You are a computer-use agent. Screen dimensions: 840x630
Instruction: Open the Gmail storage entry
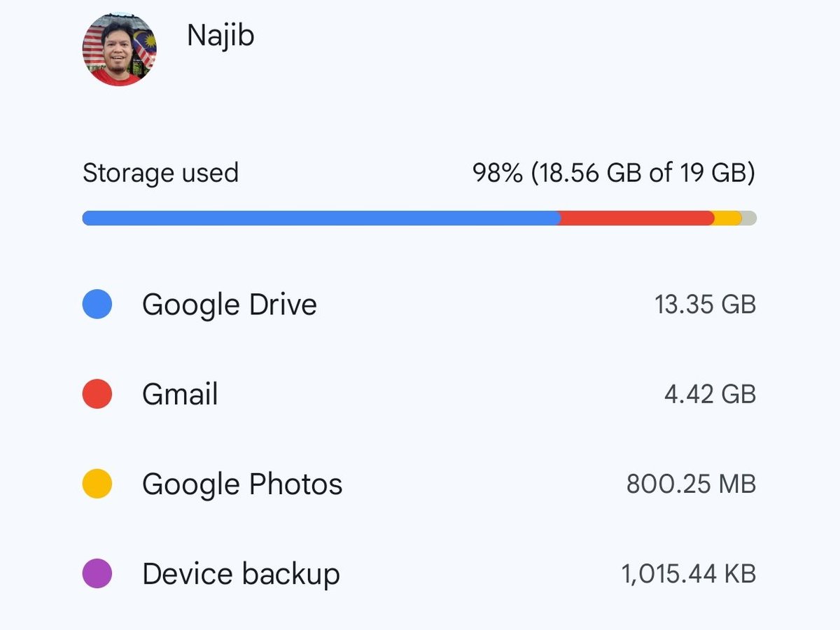[419, 394]
